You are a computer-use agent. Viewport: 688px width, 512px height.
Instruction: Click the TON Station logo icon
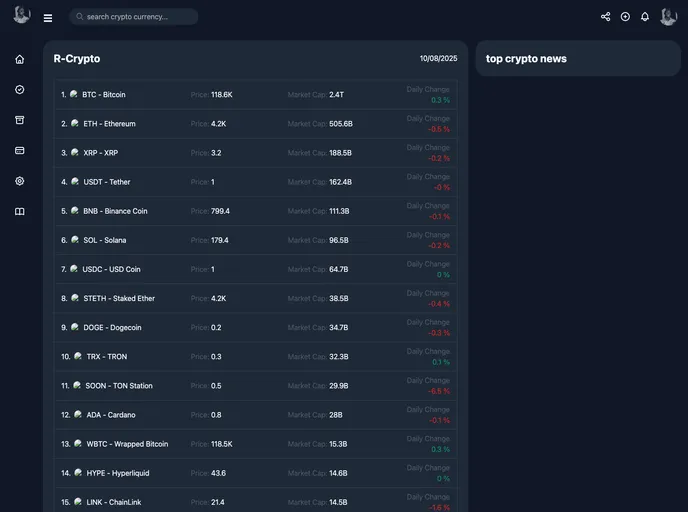(x=77, y=385)
